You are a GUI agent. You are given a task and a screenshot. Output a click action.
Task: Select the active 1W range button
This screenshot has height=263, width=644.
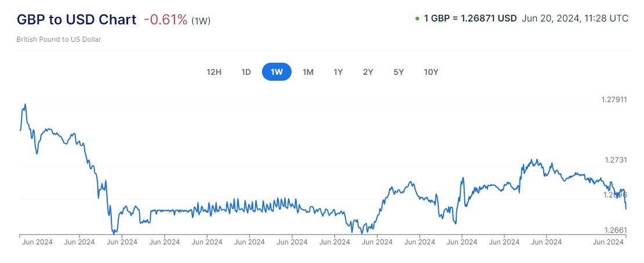pos(276,72)
